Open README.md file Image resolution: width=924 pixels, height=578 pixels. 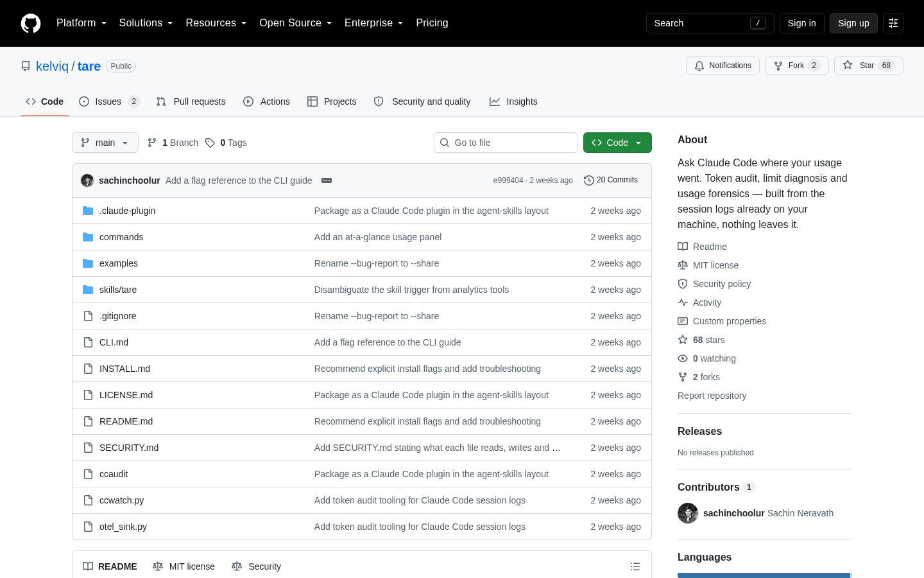click(126, 421)
